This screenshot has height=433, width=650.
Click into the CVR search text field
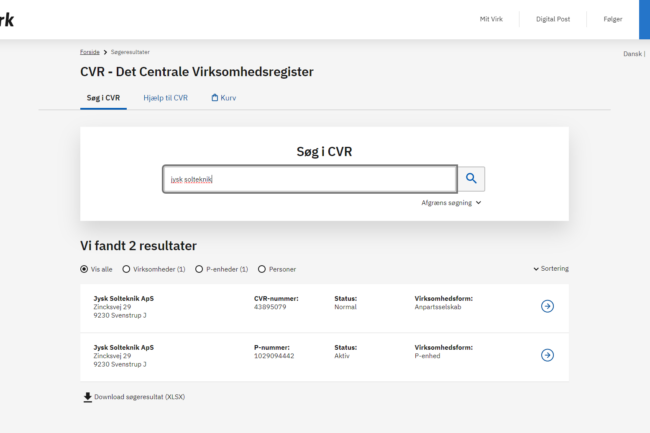click(310, 179)
